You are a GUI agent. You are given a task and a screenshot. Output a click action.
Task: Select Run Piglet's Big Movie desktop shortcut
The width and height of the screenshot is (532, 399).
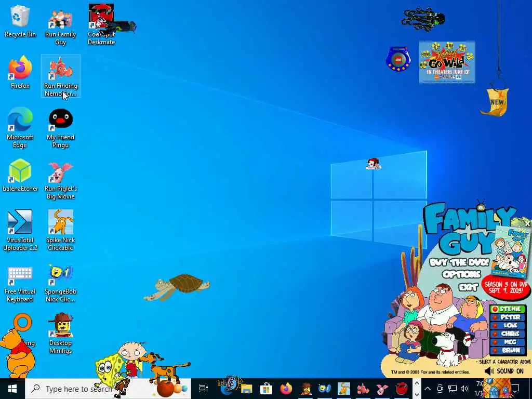[60, 180]
